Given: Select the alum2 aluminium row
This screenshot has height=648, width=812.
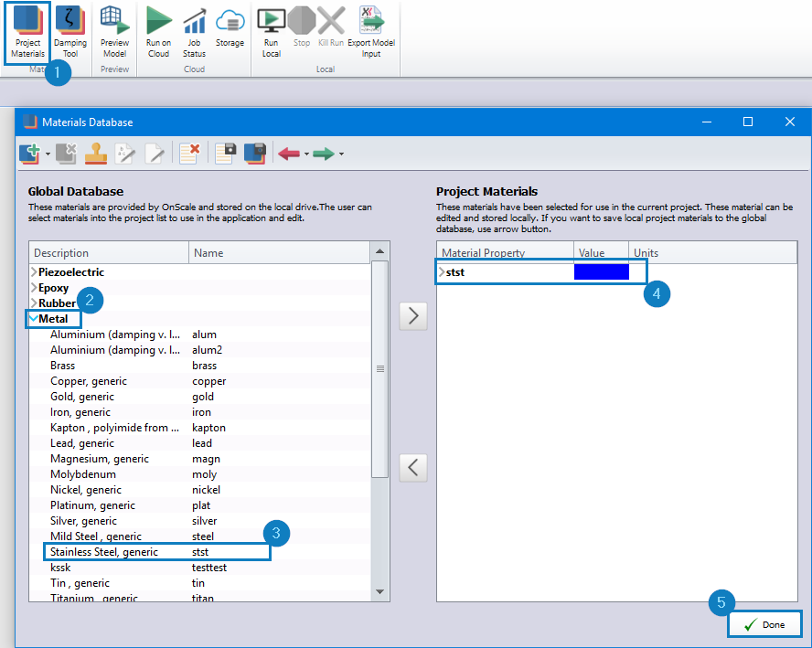Looking at the screenshot, I should coord(200,350).
